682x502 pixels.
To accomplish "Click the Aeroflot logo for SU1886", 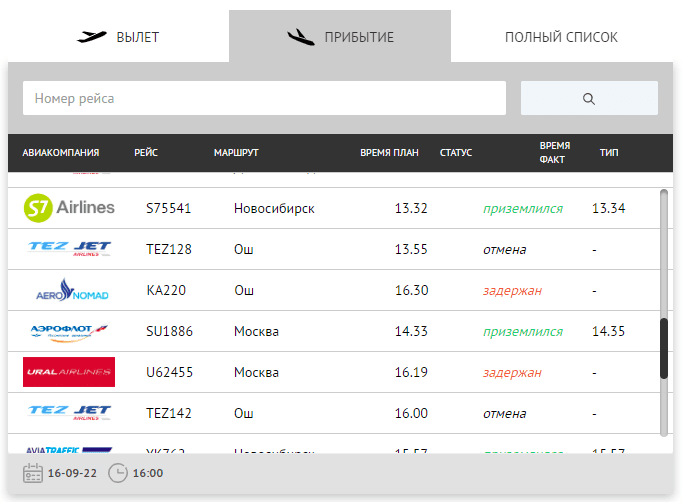I will 69,332.
